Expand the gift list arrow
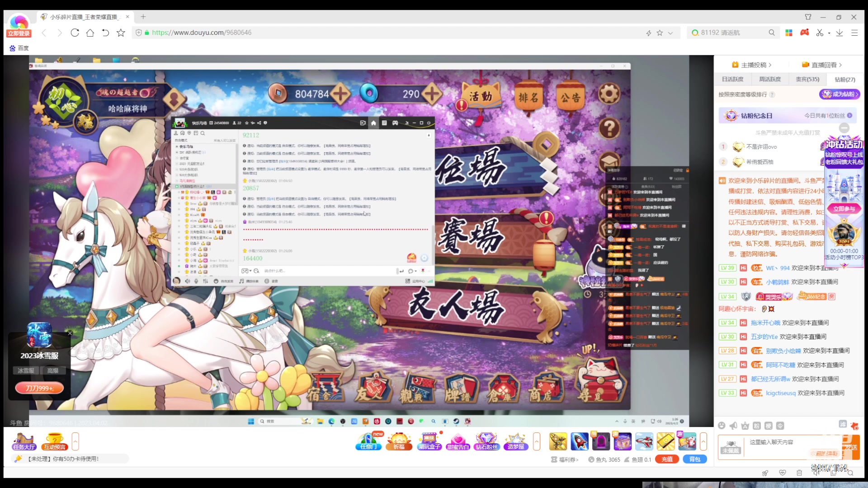Screen dimensions: 868x488 [x=703, y=441]
